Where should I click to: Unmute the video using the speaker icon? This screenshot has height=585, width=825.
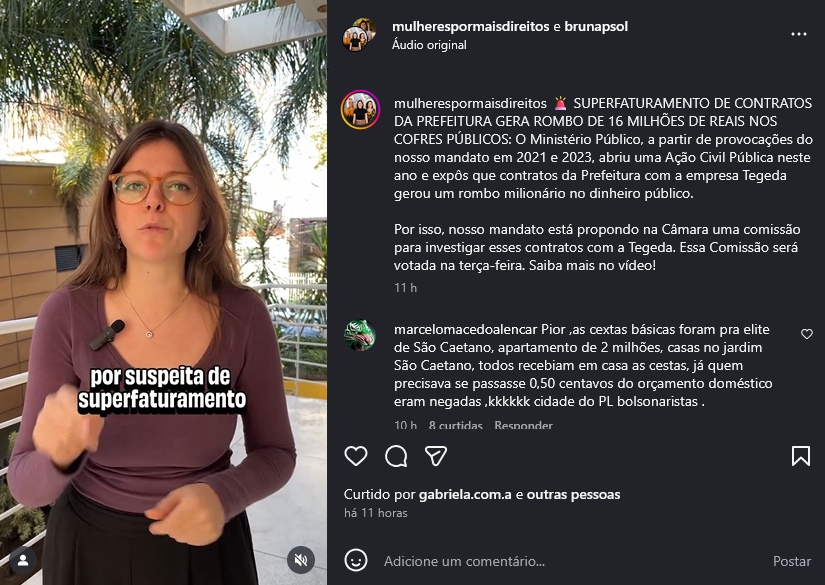(x=301, y=560)
